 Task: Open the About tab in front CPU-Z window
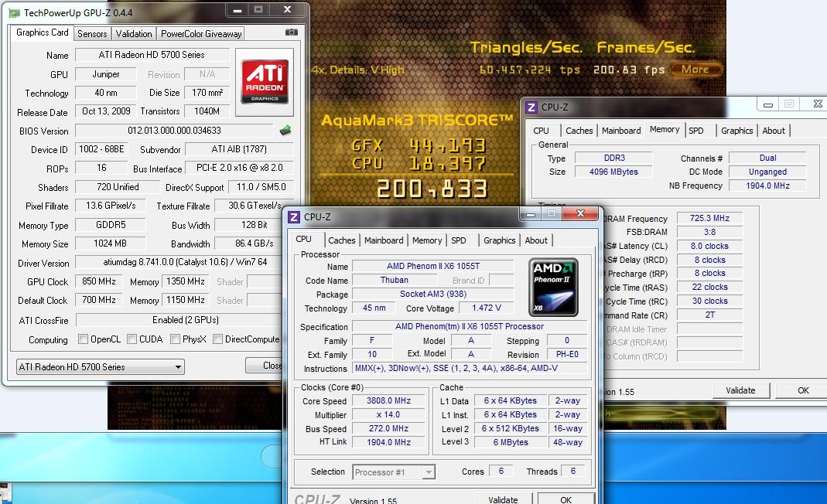[x=536, y=240]
